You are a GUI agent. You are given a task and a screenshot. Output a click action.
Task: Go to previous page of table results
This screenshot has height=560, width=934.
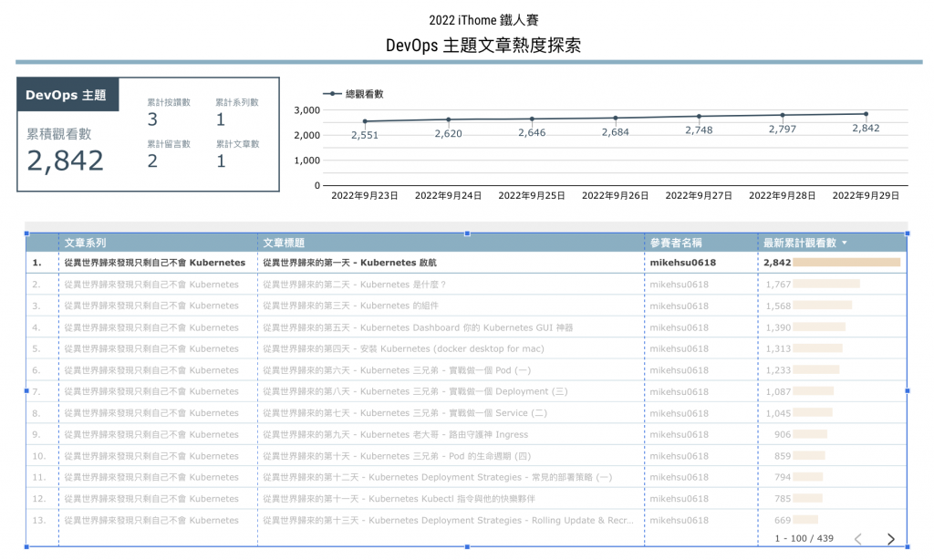pyautogui.click(x=857, y=539)
